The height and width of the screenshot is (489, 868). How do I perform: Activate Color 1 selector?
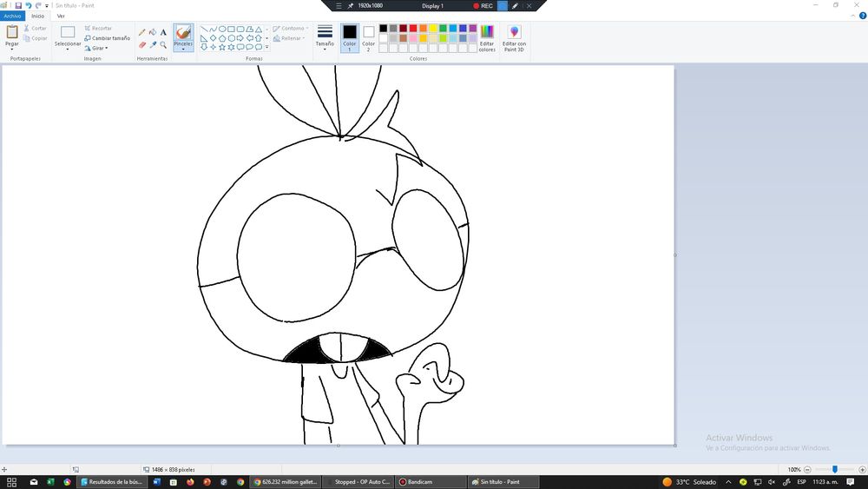point(349,38)
